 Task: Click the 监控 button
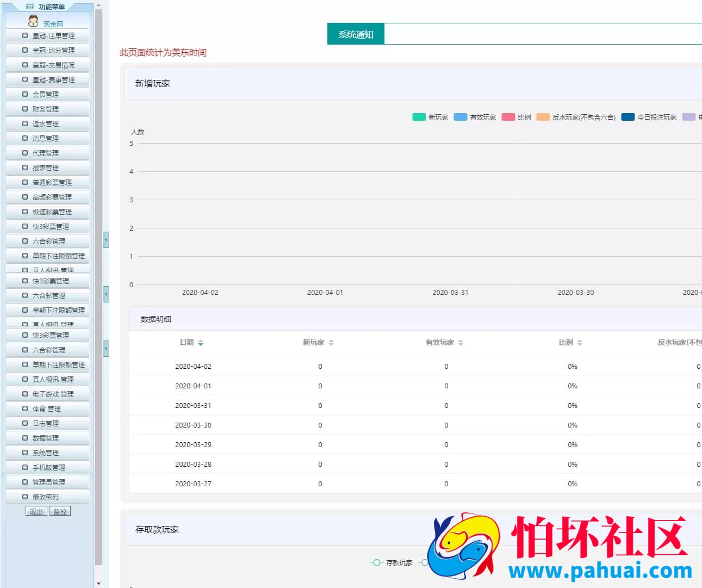(x=60, y=511)
